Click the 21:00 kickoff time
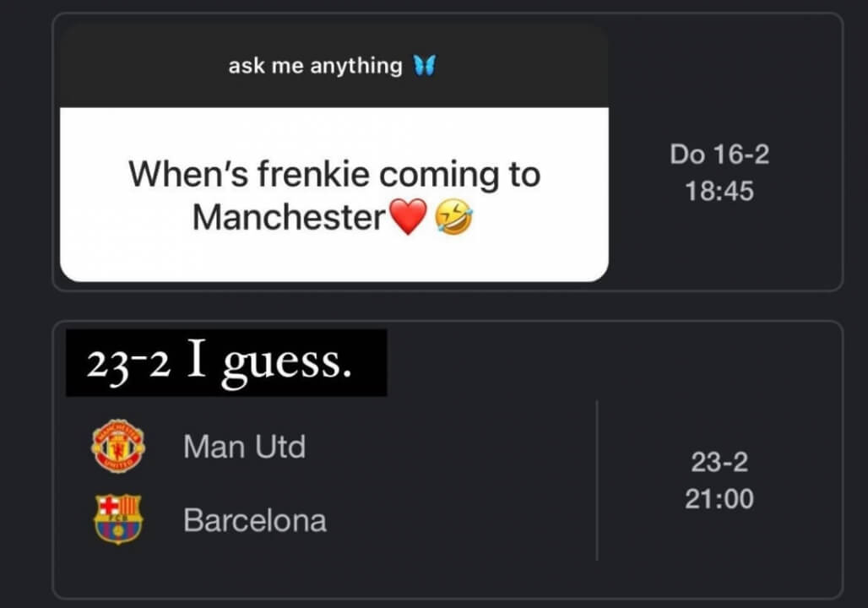This screenshot has width=868, height=608. pos(719,499)
